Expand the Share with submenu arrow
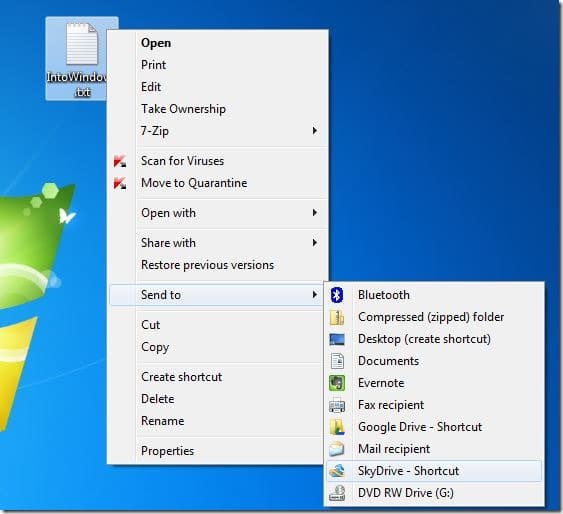Screen dimensions: 563x514 [315, 243]
